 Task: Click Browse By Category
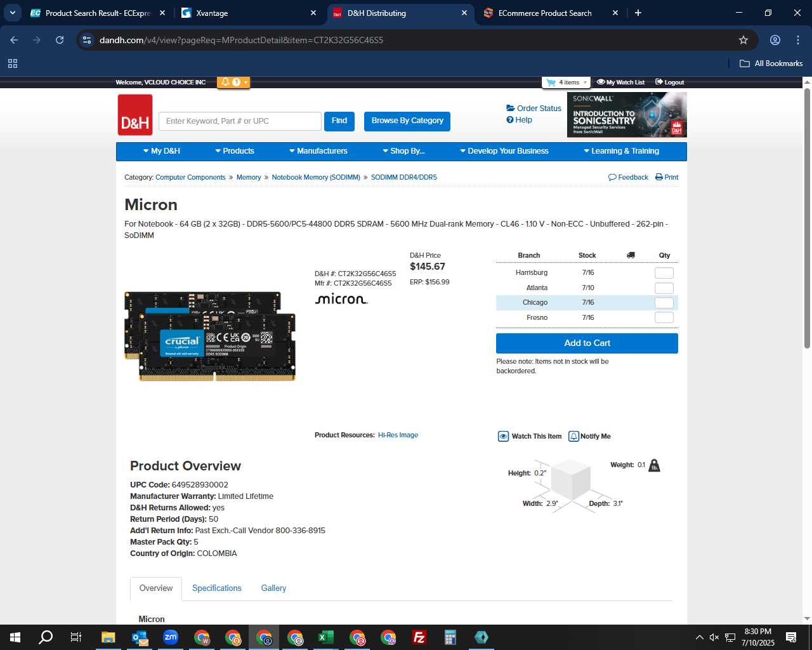pos(407,121)
